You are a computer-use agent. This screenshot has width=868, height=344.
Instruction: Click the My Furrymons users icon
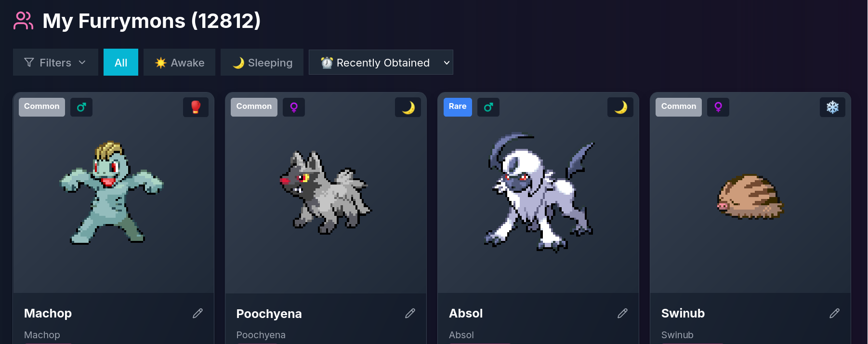tap(23, 21)
